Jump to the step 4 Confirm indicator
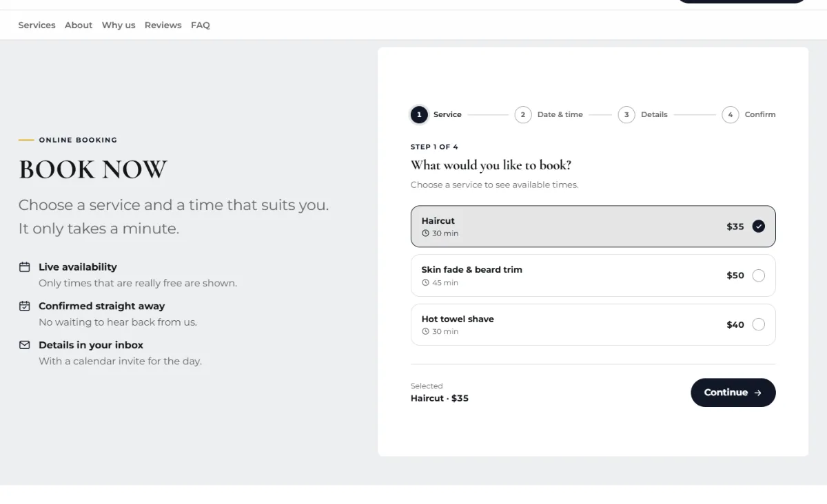The height and width of the screenshot is (504, 827). (731, 115)
